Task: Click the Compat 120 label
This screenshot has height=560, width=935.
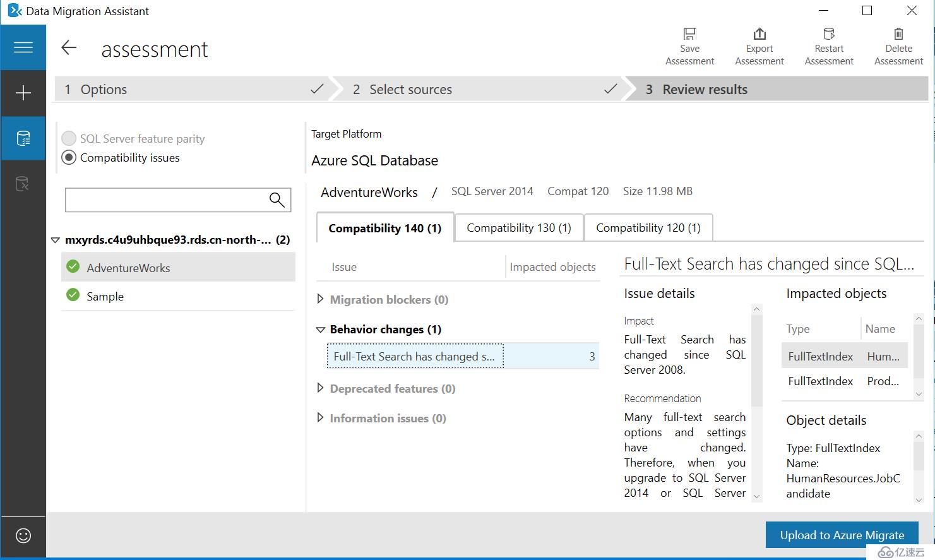Action: click(x=578, y=191)
